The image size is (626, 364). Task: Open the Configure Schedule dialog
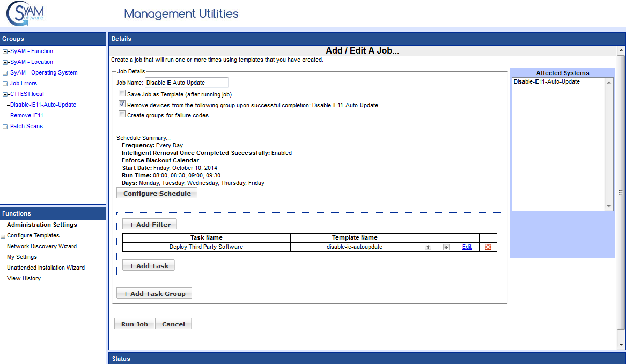click(x=157, y=193)
